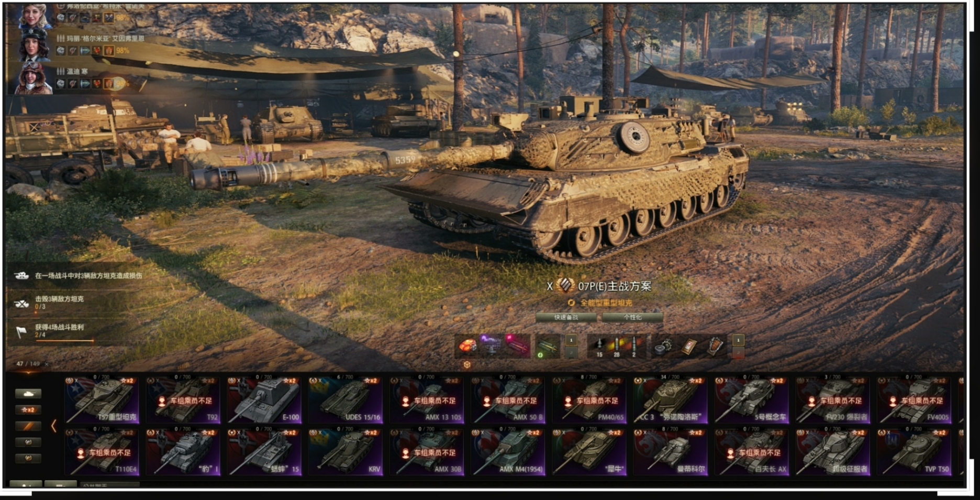
Task: Open the 快速备战 quick prep button
Action: click(566, 317)
